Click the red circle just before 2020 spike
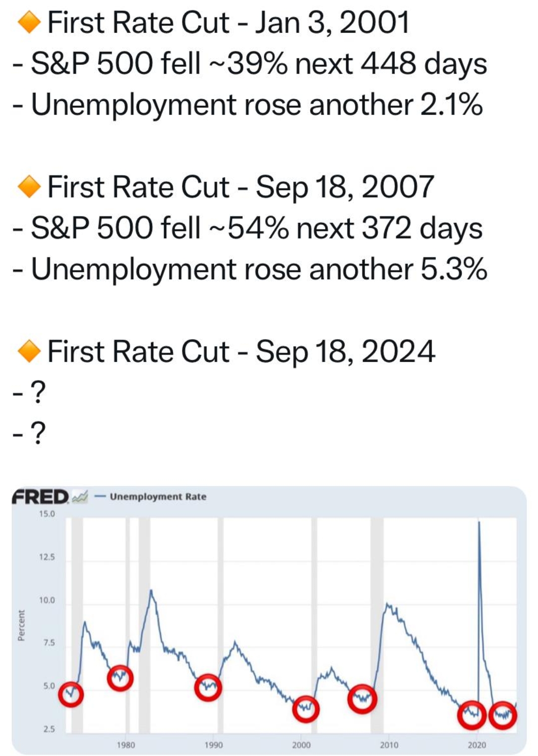 click(x=472, y=715)
